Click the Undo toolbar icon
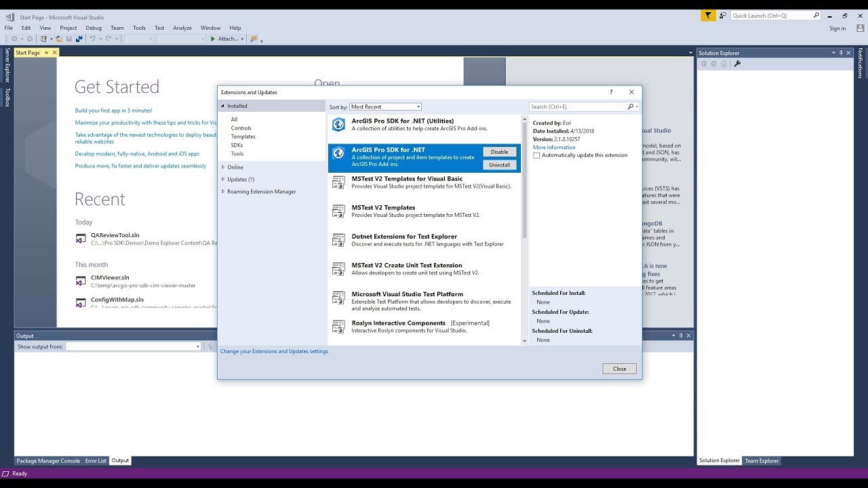The height and width of the screenshot is (488, 868). click(93, 39)
